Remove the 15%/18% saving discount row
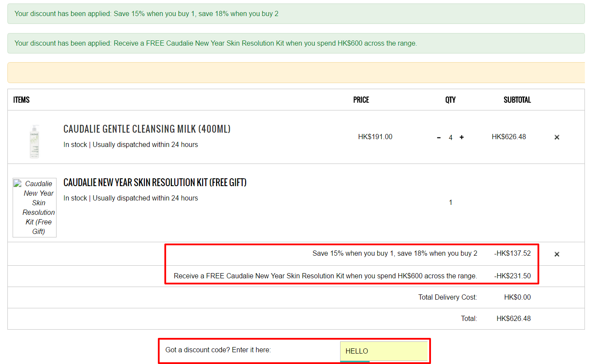 (557, 254)
